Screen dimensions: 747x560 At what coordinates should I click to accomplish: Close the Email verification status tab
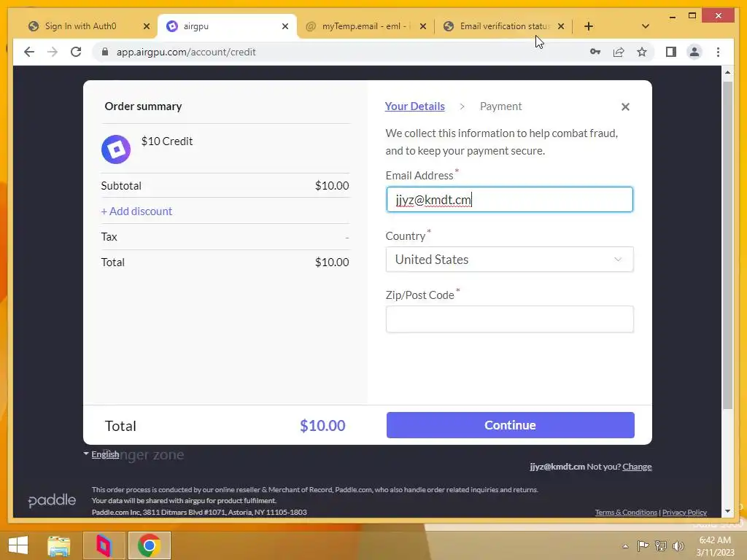561,26
